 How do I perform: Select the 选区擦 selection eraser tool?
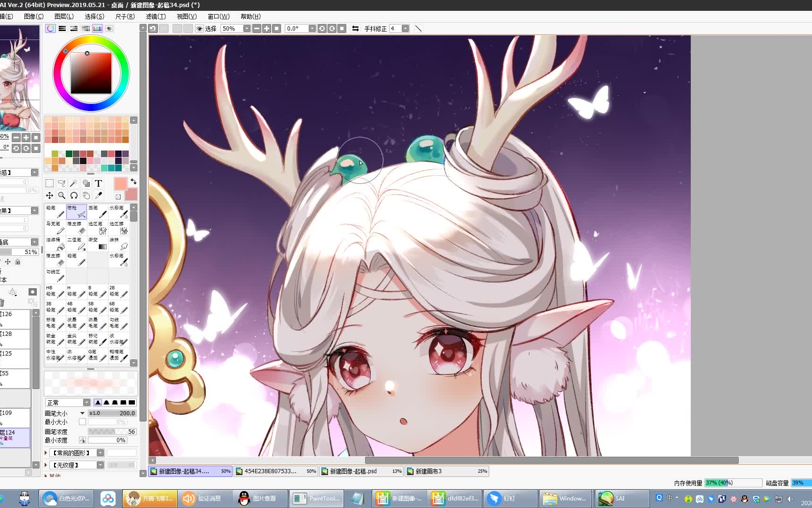(x=118, y=228)
